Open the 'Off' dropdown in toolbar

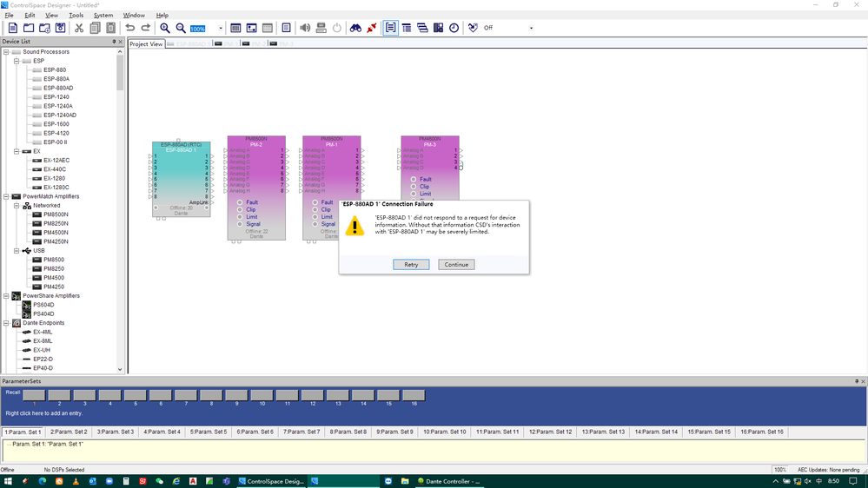point(531,28)
